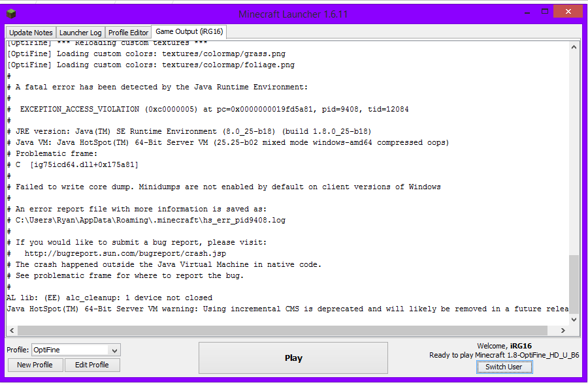Minimize the Minecraft Launcher window
Image resolution: width=588 pixels, height=385 pixels.
(527, 12)
